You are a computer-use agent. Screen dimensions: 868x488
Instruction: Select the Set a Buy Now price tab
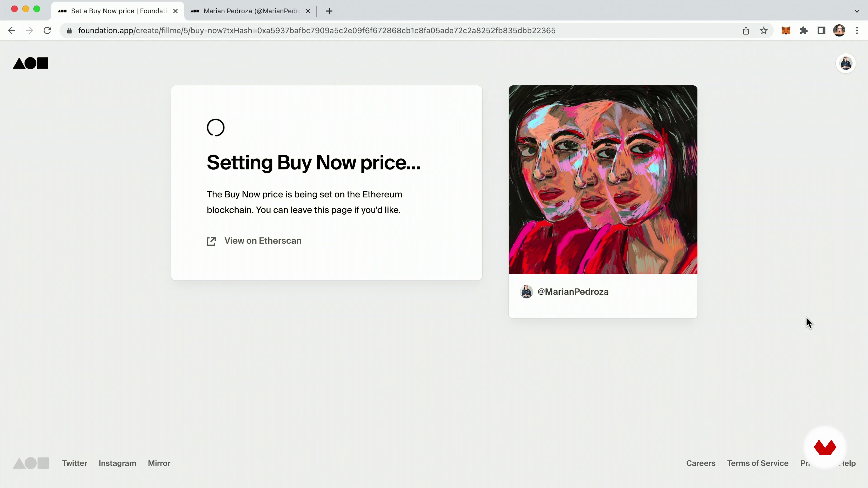tap(118, 11)
